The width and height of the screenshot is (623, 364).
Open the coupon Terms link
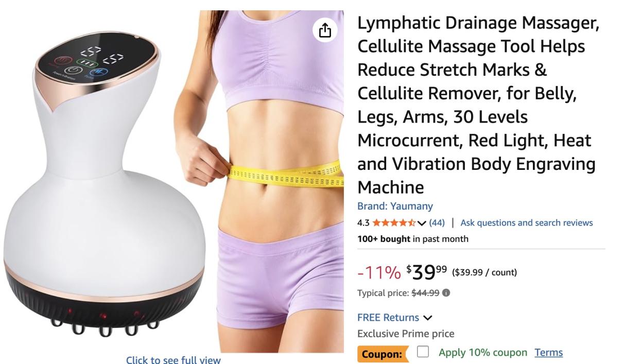[x=548, y=353]
